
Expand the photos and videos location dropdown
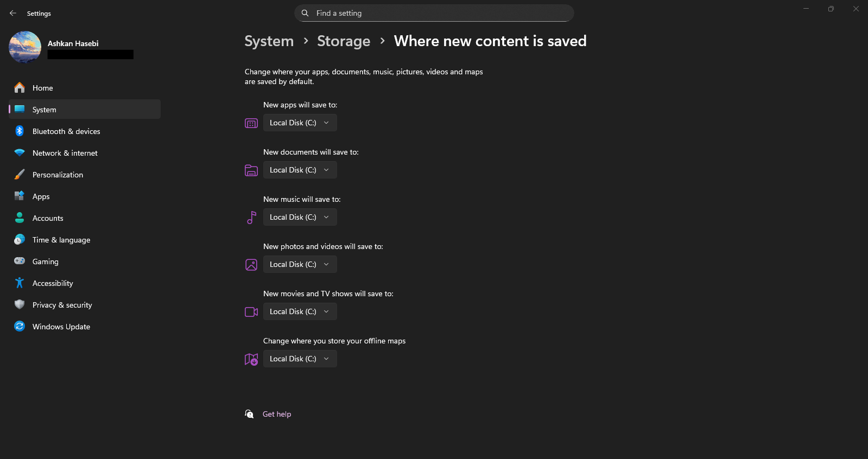pos(300,264)
